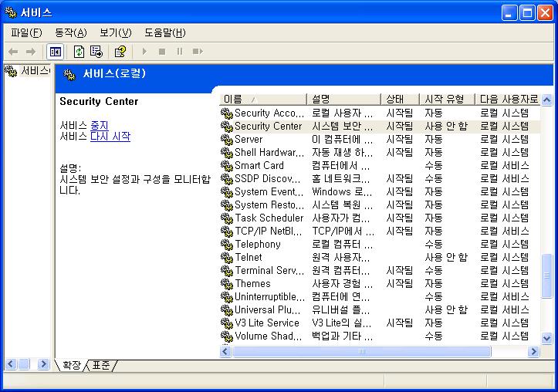The height and width of the screenshot is (392, 558).
Task: Click the 다시 시작 restart link
Action: [x=110, y=137]
